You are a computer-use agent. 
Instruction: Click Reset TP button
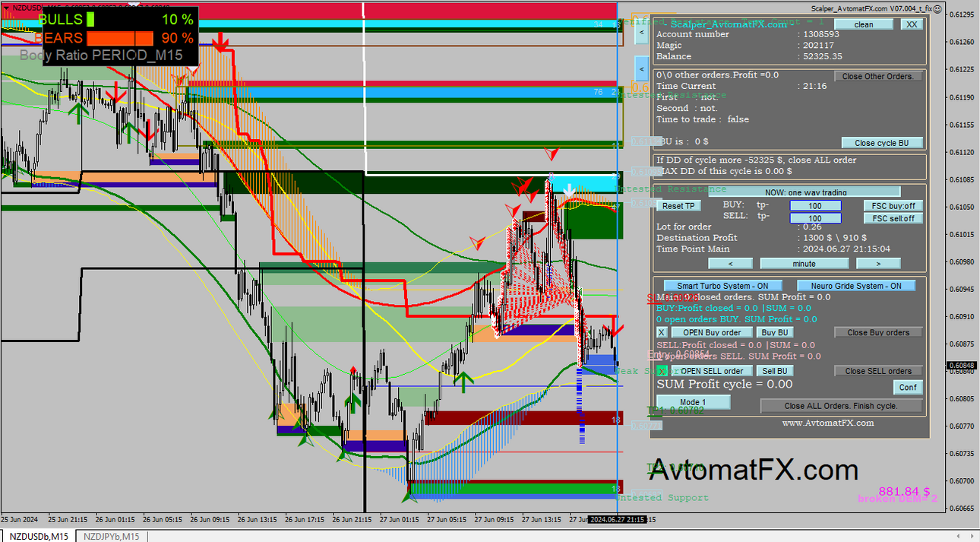tap(678, 206)
